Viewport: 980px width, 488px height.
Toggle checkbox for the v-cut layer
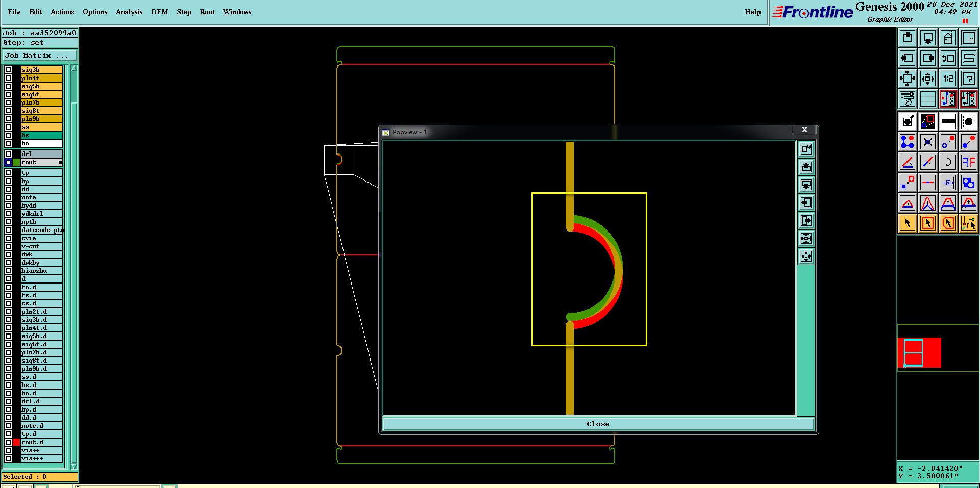point(8,246)
